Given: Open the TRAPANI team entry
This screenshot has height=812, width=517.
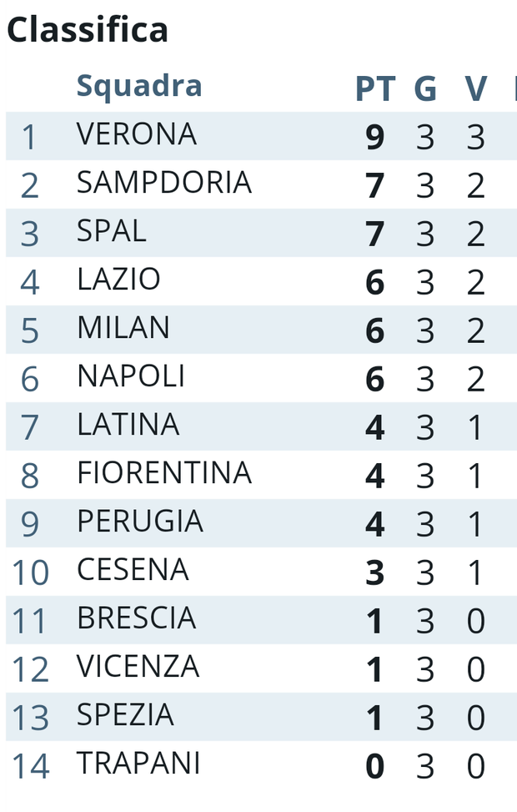Looking at the screenshot, I should [x=138, y=764].
